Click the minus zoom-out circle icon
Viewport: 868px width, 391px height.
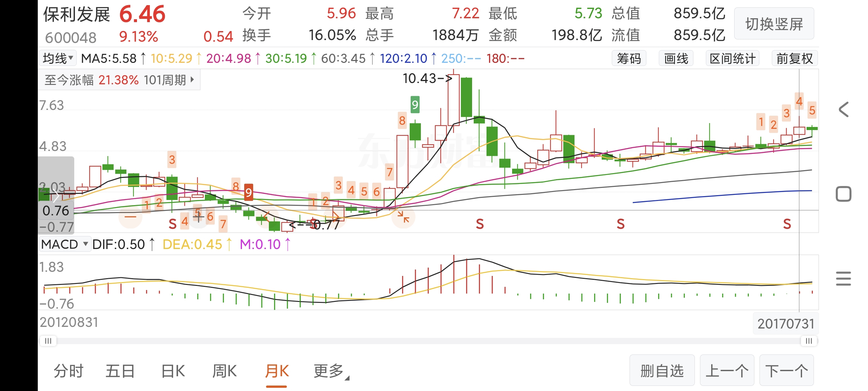(130, 217)
